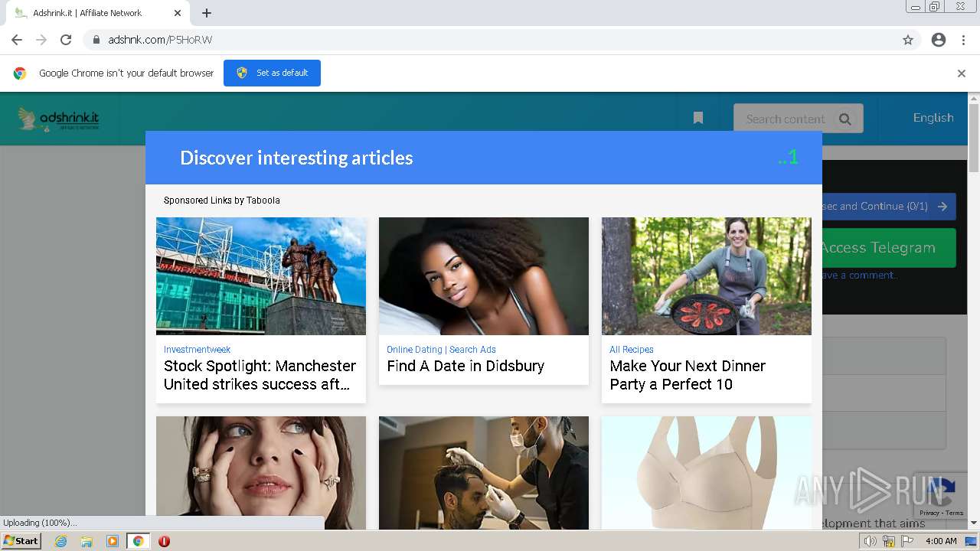The height and width of the screenshot is (551, 980).
Task: Click Sponsored Links by Taboola label
Action: [x=222, y=201]
